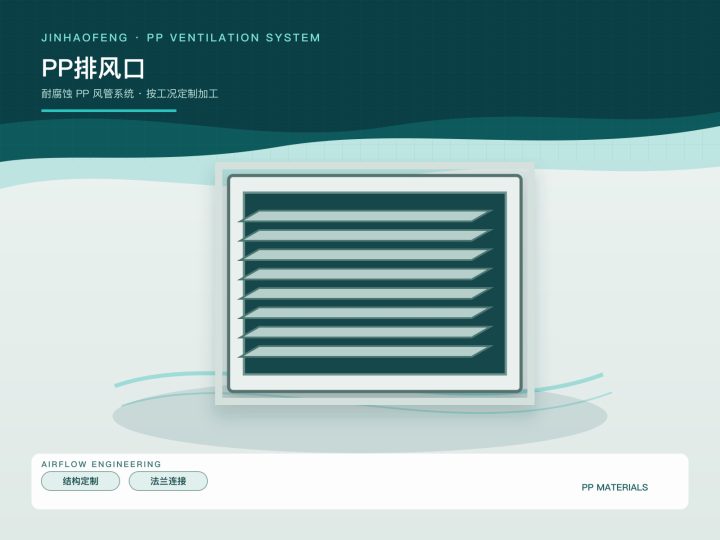Click the subtitle 耐腐蚀 PP 风管系统
The height and width of the screenshot is (540, 720).
tap(88, 94)
